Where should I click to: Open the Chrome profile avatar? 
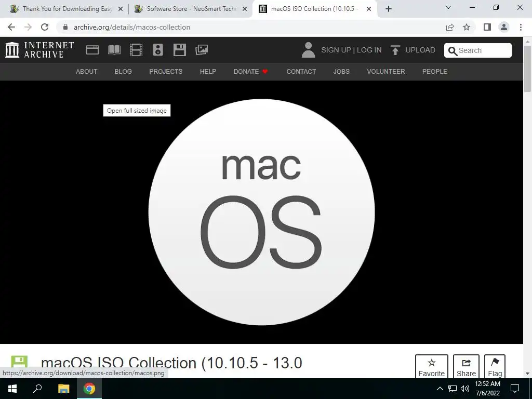click(x=504, y=27)
